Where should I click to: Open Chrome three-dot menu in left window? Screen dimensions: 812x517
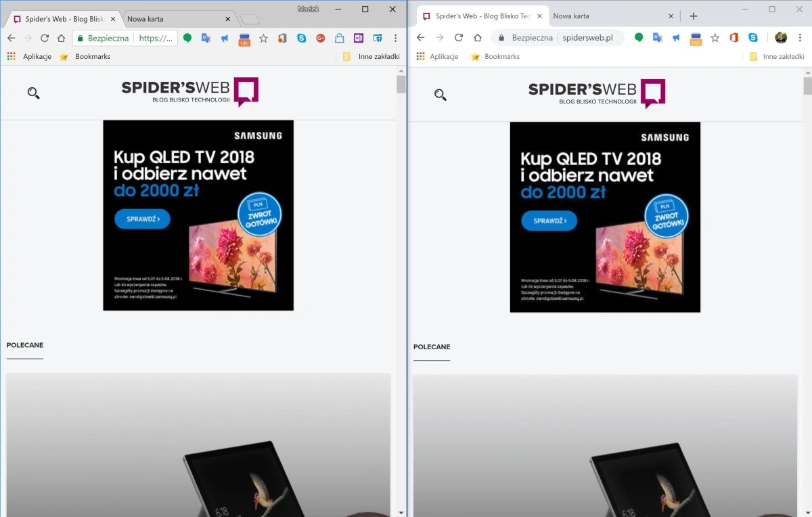point(395,39)
